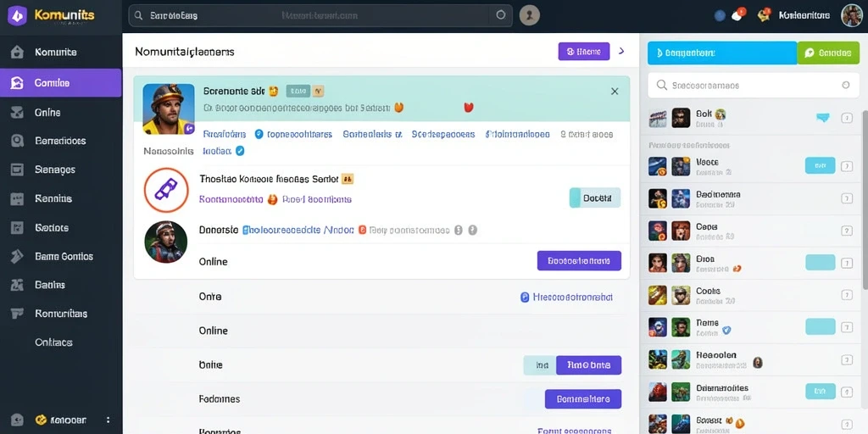Click the red heart icon in the teal banner
The image size is (868, 434).
point(468,108)
